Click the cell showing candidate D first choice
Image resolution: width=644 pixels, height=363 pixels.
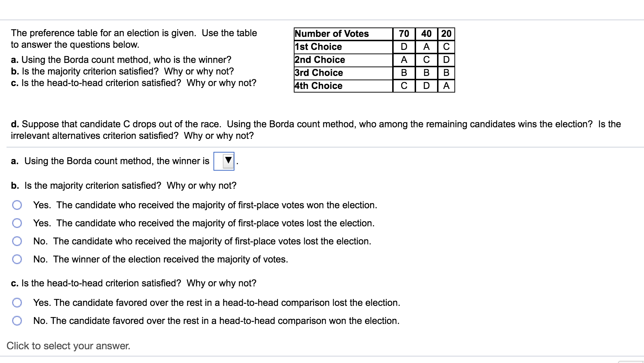coord(403,47)
